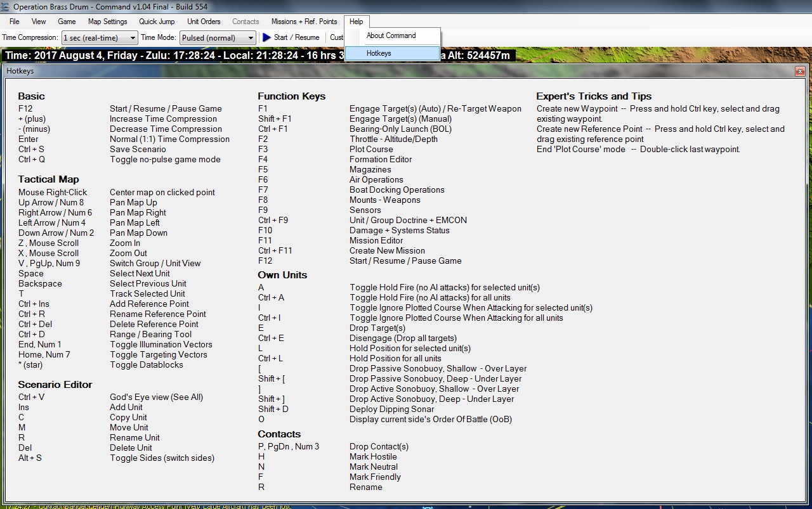Click the 'Add Reference Point' entry
The width and height of the screenshot is (812, 509).
click(149, 304)
